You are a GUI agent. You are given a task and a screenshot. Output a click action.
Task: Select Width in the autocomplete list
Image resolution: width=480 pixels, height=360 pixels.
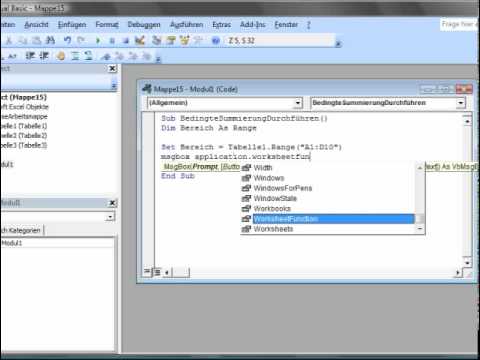tap(263, 168)
